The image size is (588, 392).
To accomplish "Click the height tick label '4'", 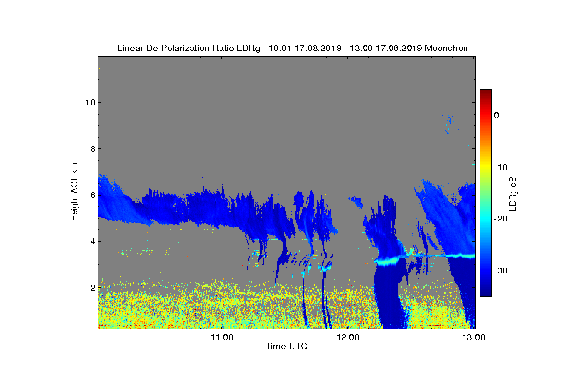I will [x=92, y=241].
